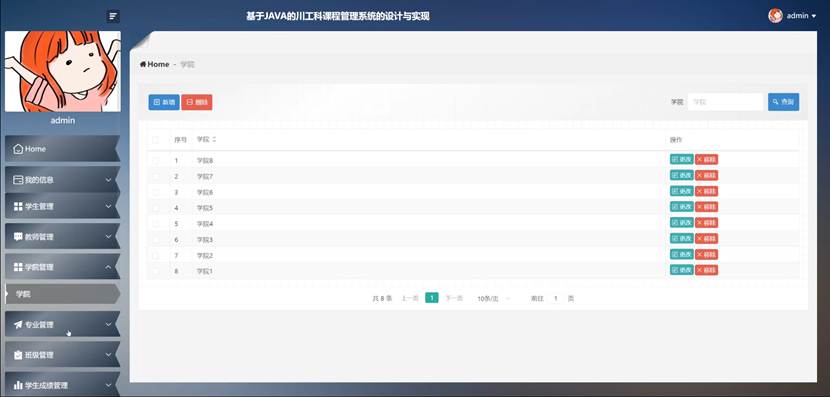This screenshot has width=830, height=397.
Task: Click the red 删除 button for row 学院5
Action: pyautogui.click(x=707, y=207)
